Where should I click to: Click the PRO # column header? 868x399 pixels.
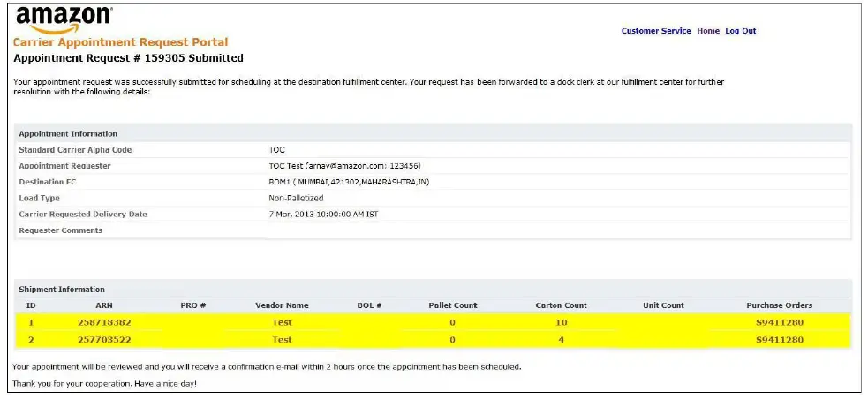pos(193,305)
